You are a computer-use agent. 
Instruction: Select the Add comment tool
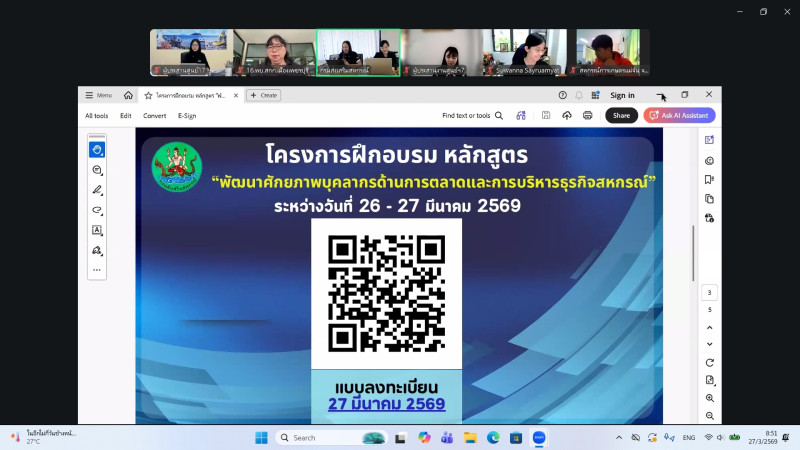click(x=97, y=170)
